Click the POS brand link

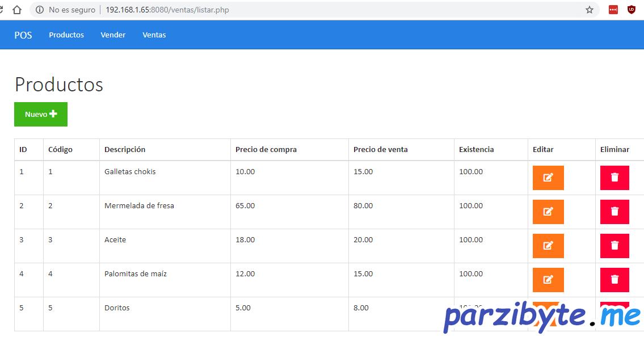23,35
